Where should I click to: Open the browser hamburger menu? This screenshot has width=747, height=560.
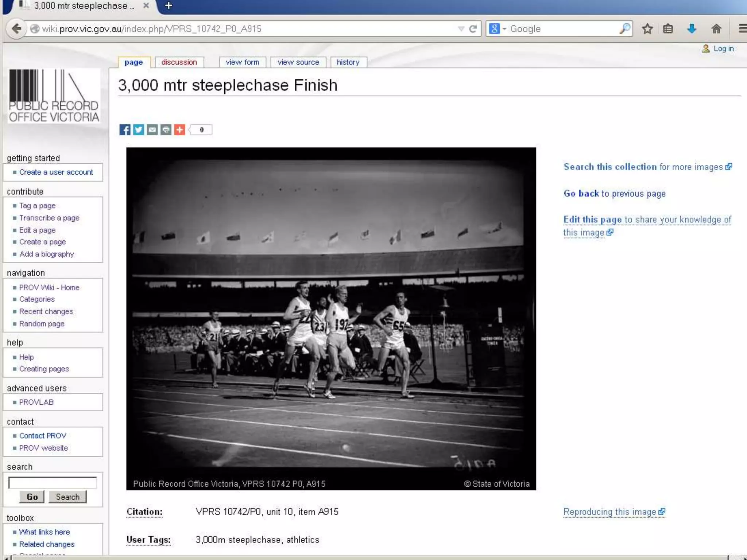[x=742, y=29]
